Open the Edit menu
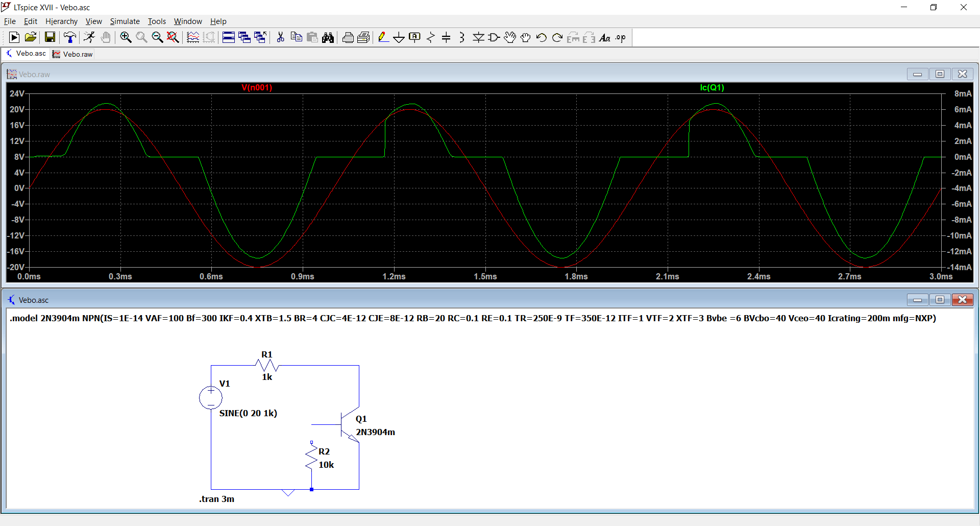 [31, 21]
